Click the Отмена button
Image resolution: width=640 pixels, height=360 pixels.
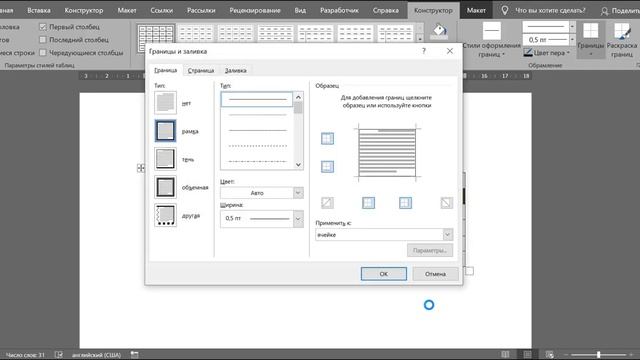[435, 274]
